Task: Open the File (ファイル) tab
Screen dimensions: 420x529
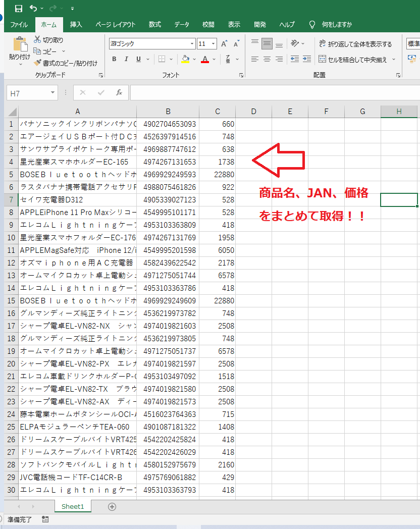Action: pos(19,25)
